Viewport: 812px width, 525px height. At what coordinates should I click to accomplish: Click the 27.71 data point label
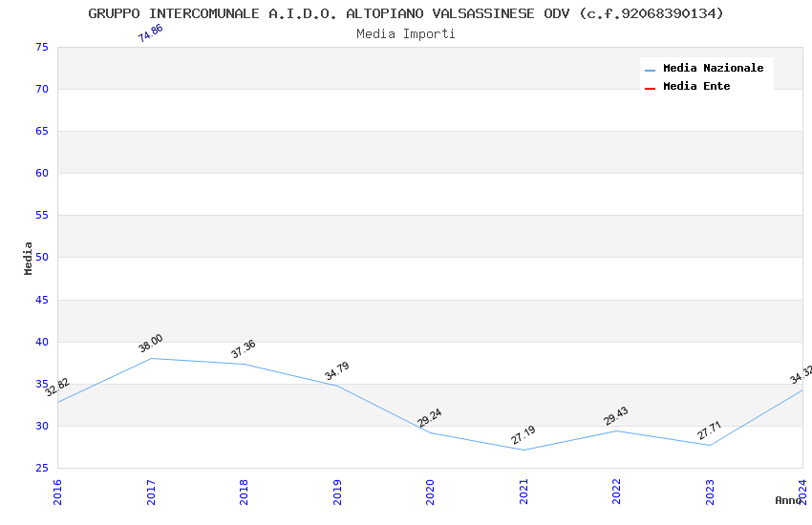point(710,430)
